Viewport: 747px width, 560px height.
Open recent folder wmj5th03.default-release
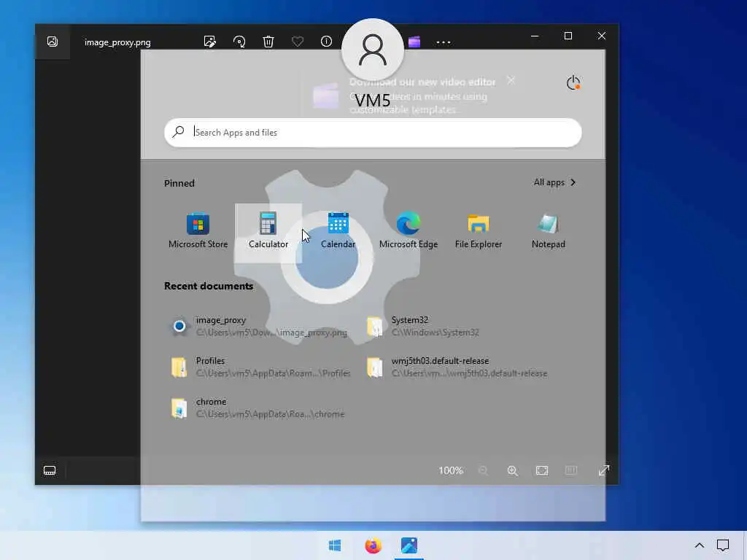point(457,367)
